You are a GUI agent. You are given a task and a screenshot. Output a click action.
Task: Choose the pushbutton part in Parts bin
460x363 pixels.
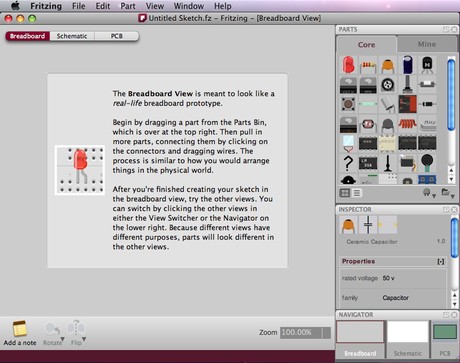pyautogui.click(x=348, y=104)
